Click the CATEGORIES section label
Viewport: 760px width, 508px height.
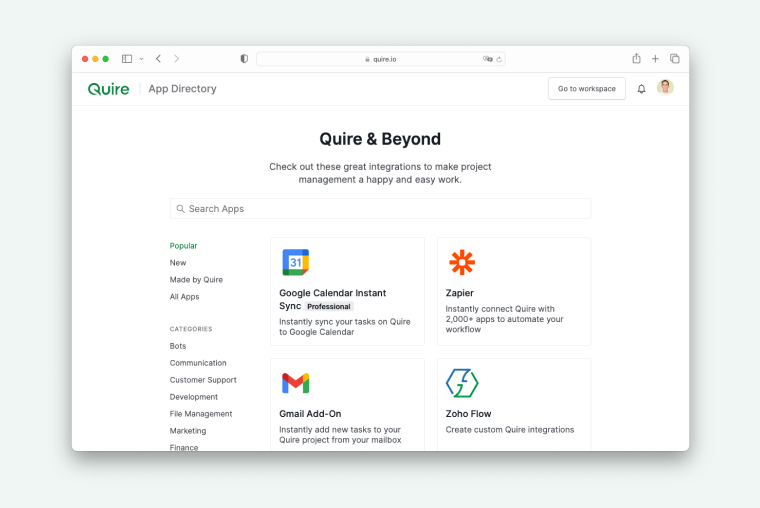(x=191, y=329)
